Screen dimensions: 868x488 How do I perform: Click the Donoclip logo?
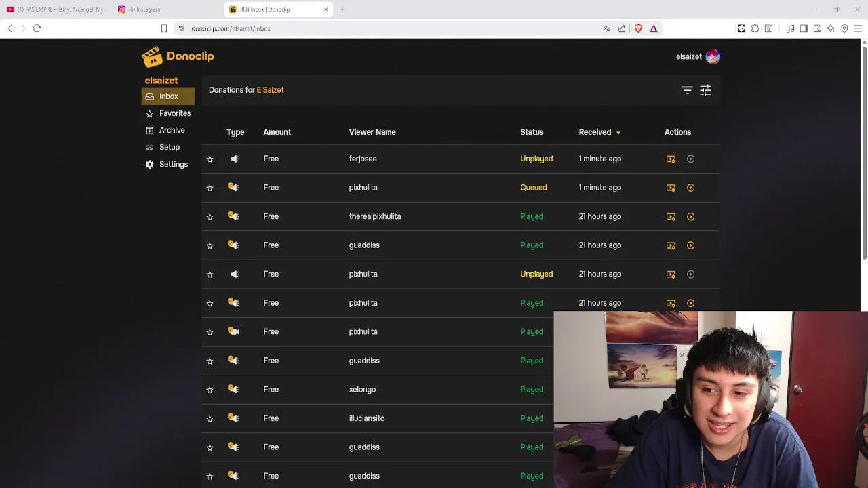point(178,56)
